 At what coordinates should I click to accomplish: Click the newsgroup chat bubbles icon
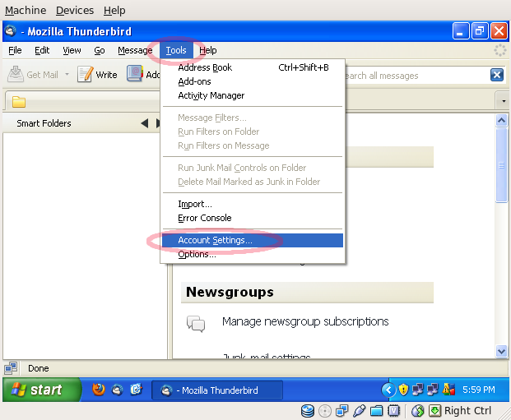click(x=196, y=324)
